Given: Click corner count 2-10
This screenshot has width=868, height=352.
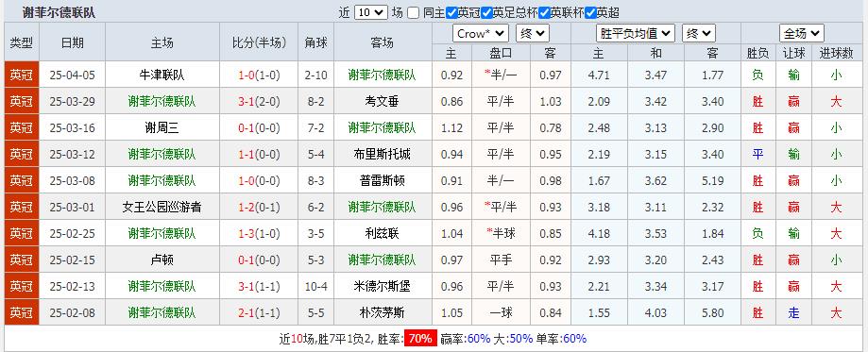Looking at the screenshot, I should (316, 75).
